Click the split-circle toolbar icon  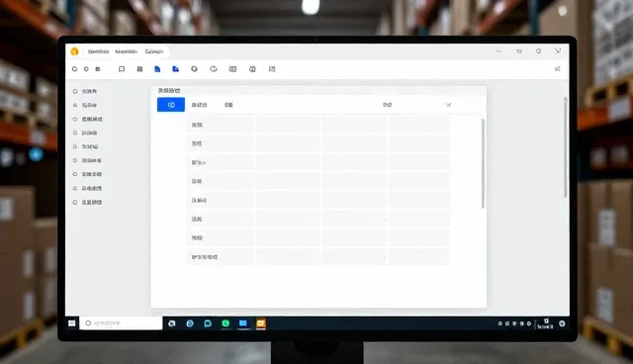252,69
